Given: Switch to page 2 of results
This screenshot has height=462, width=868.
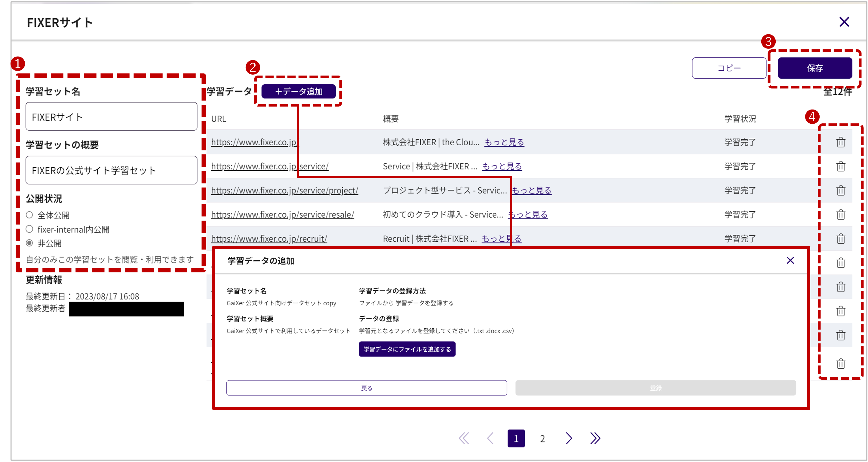Looking at the screenshot, I should [x=542, y=439].
